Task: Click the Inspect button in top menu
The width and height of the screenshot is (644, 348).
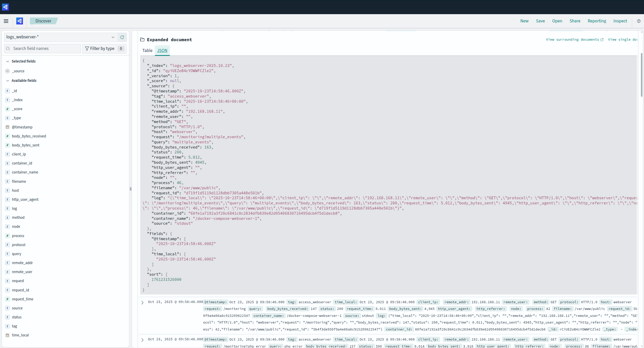Action: coord(620,21)
